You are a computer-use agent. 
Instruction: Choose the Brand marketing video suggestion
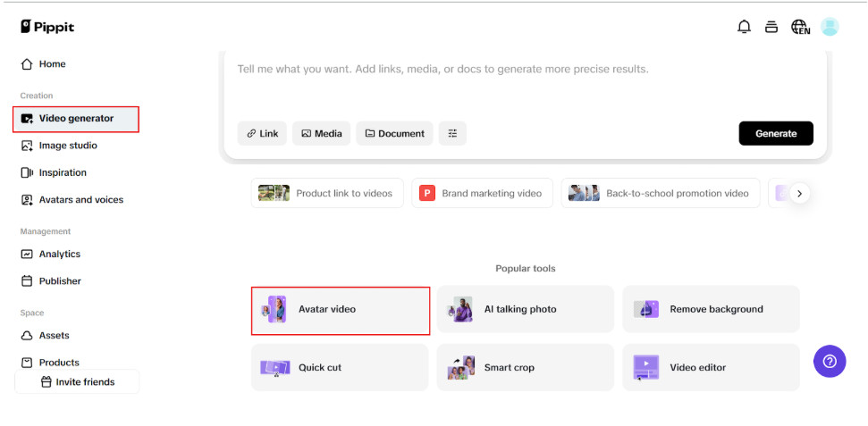(482, 193)
